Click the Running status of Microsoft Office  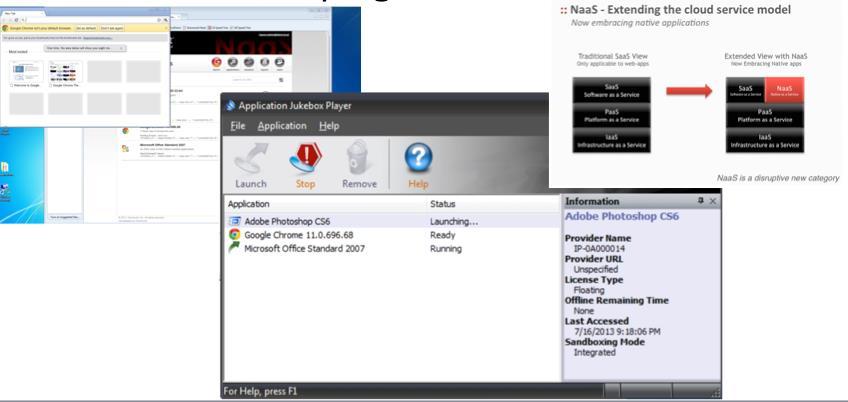click(446, 248)
